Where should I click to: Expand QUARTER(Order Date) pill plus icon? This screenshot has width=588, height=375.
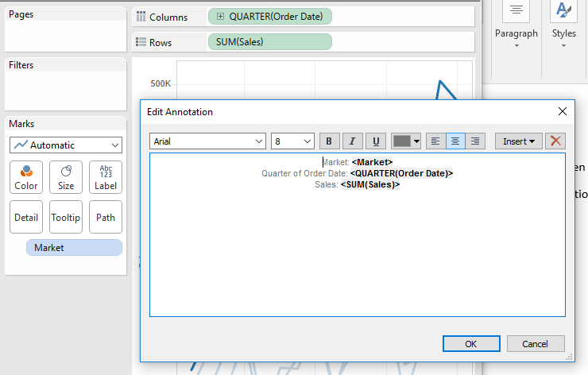[x=221, y=17]
